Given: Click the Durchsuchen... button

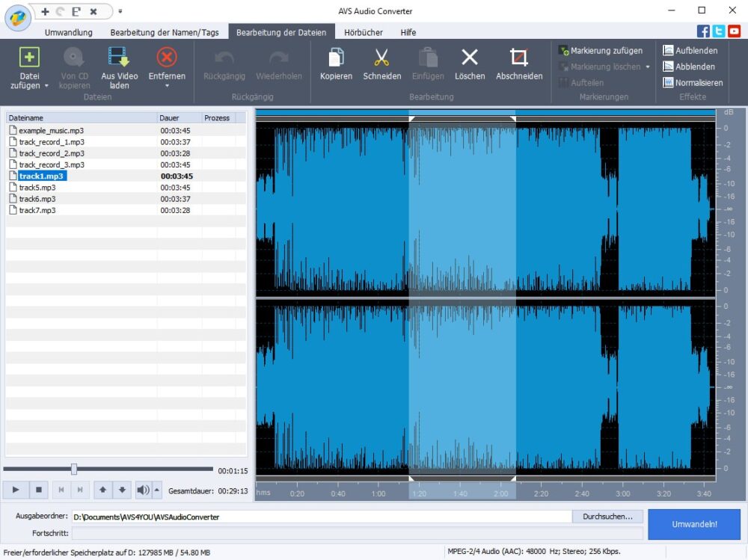Looking at the screenshot, I should (607, 516).
